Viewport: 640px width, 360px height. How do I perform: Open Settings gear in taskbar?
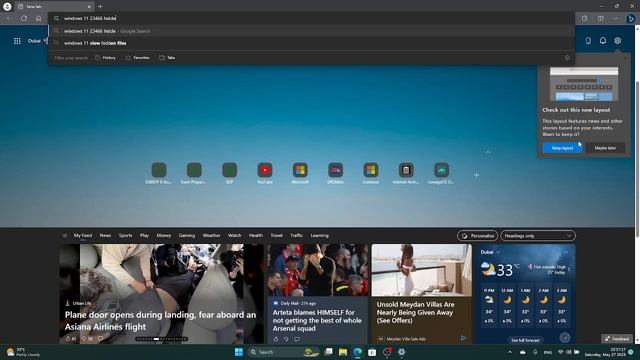click(x=402, y=352)
